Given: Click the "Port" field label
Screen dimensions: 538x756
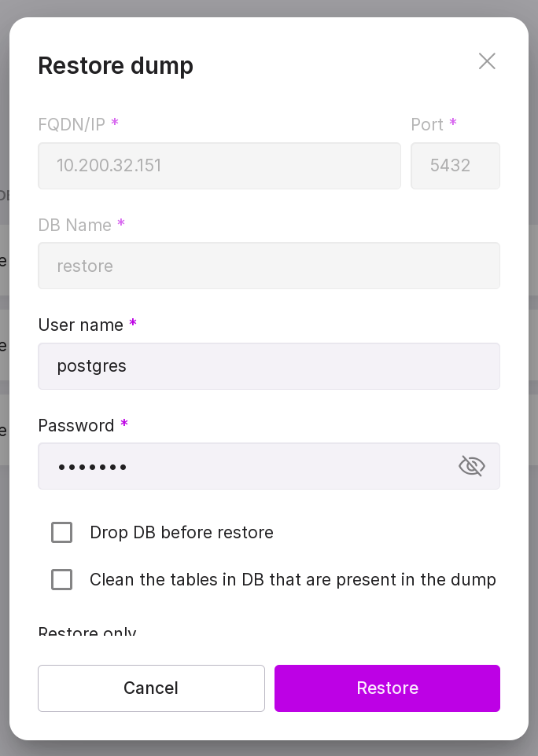Looking at the screenshot, I should coord(427,124).
